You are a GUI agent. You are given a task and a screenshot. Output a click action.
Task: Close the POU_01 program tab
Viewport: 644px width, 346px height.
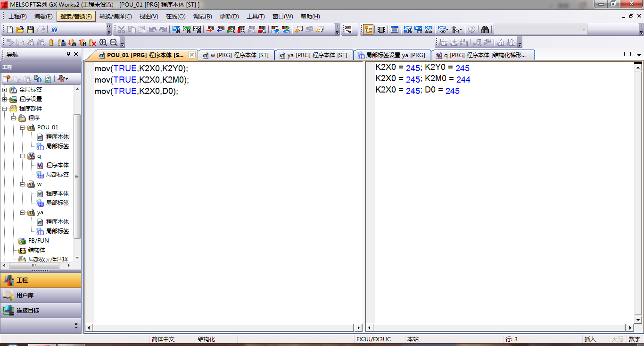pos(191,55)
